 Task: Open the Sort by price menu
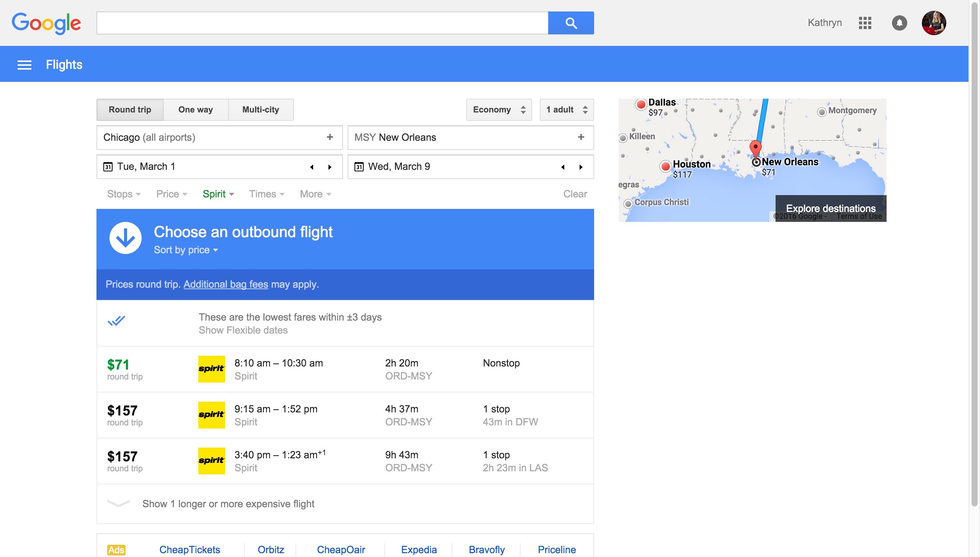click(186, 250)
